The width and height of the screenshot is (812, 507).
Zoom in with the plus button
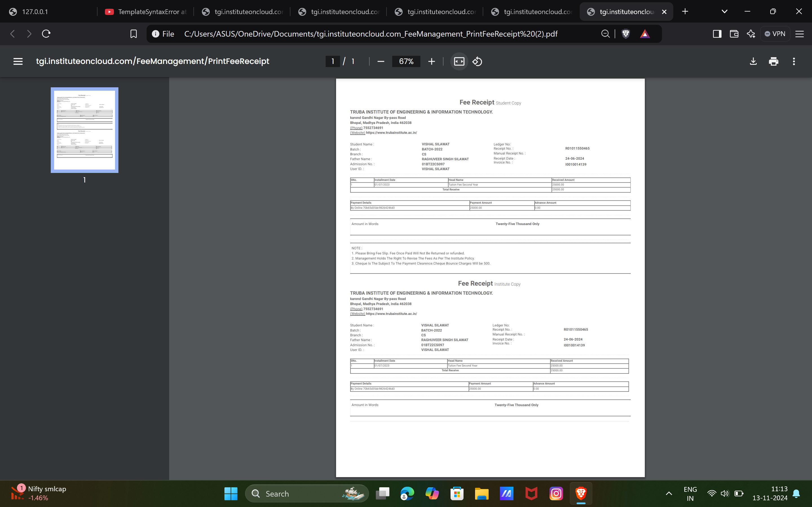coord(431,61)
